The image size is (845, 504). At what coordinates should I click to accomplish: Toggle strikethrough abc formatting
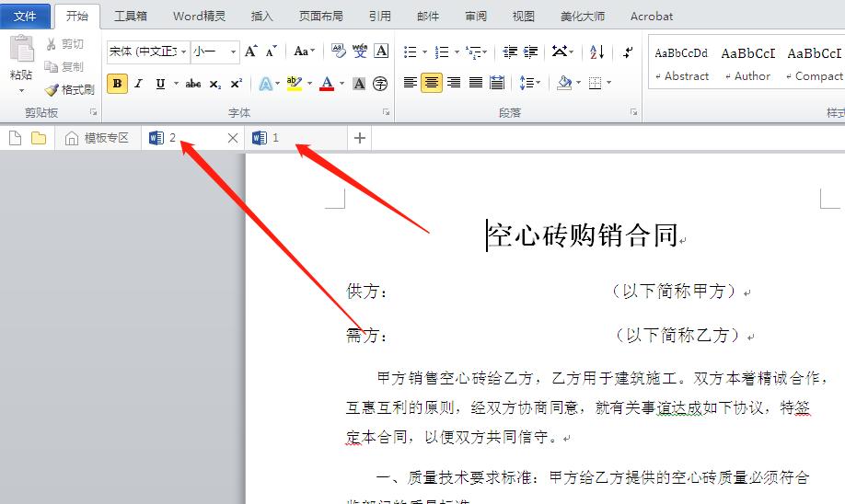click(193, 84)
